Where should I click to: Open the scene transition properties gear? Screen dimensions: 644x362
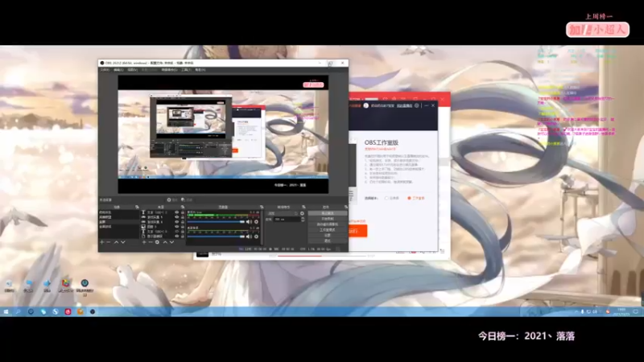pyautogui.click(x=302, y=213)
